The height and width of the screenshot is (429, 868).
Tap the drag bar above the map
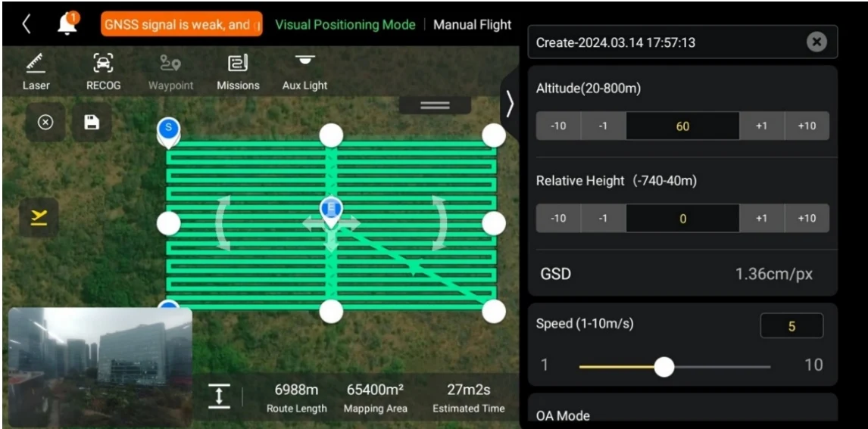435,106
